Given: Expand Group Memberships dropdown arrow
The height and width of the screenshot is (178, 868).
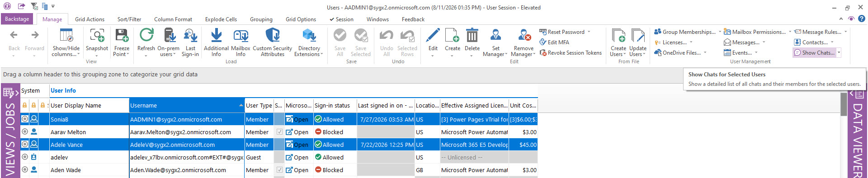Looking at the screenshot, I should [720, 32].
